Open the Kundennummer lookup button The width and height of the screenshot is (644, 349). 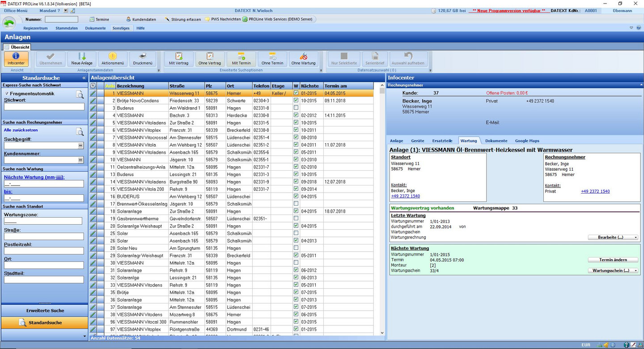(x=80, y=160)
